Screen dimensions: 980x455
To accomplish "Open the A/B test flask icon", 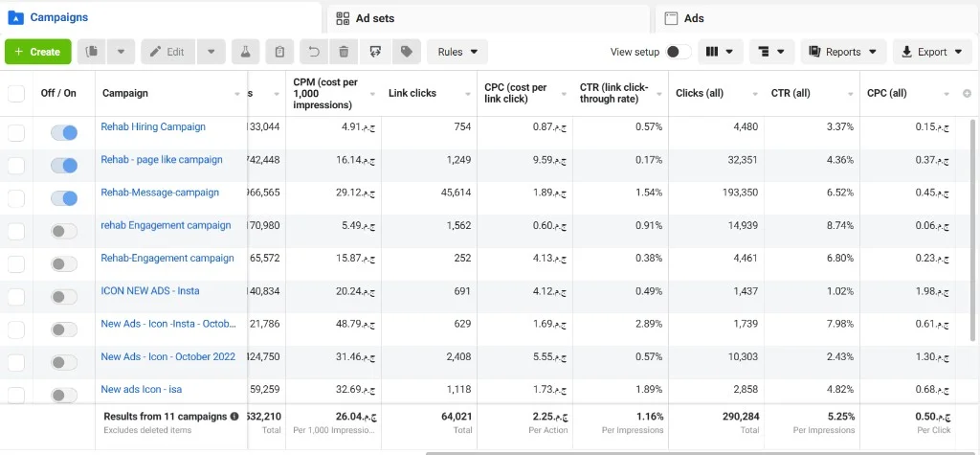I will (246, 52).
